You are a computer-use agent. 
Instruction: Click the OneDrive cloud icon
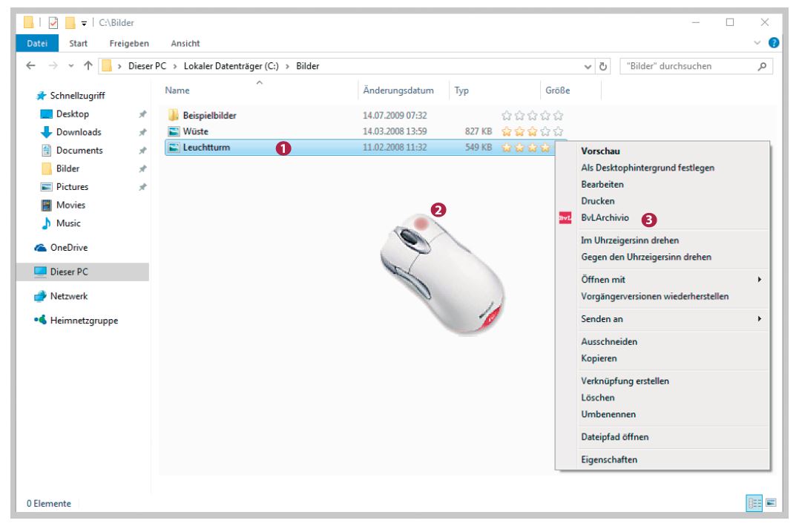coord(41,248)
